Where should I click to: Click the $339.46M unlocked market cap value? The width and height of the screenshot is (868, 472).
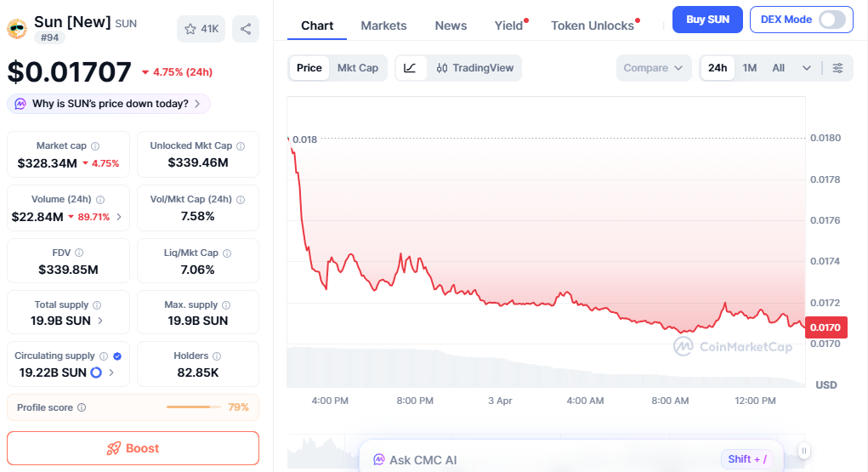tap(197, 163)
